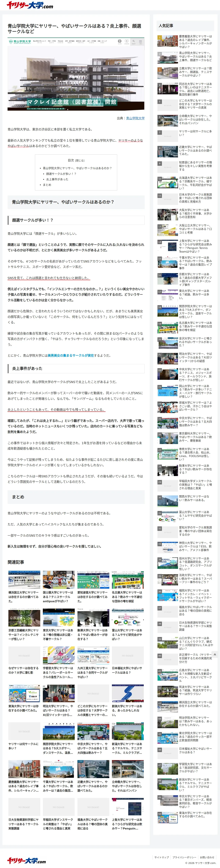
Task: Open お問い合わせ in the footer
Action: [x=207, y=857]
